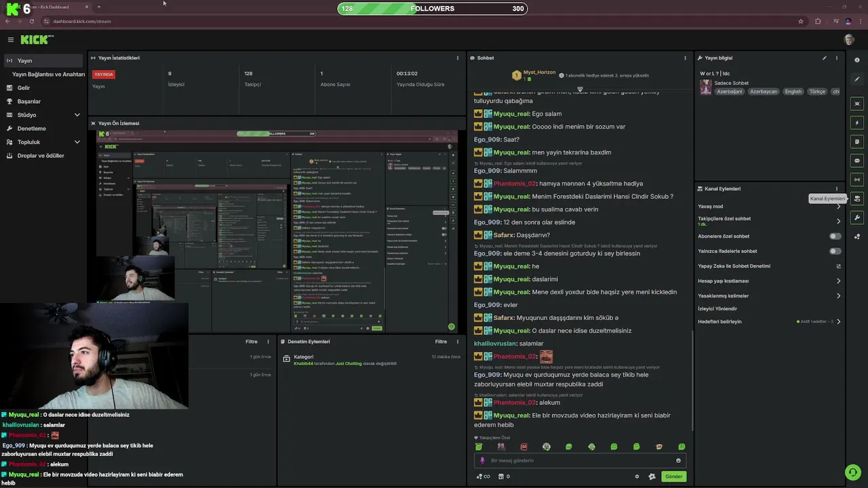Open the document page icon in right sidebar
Viewport: 868px width, 488px height.
point(857,142)
